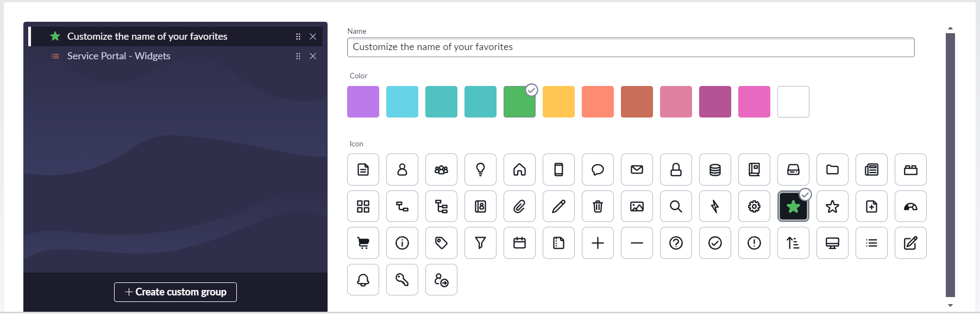Pick the yellow color swatch
This screenshot has height=315, width=980.
(x=558, y=102)
